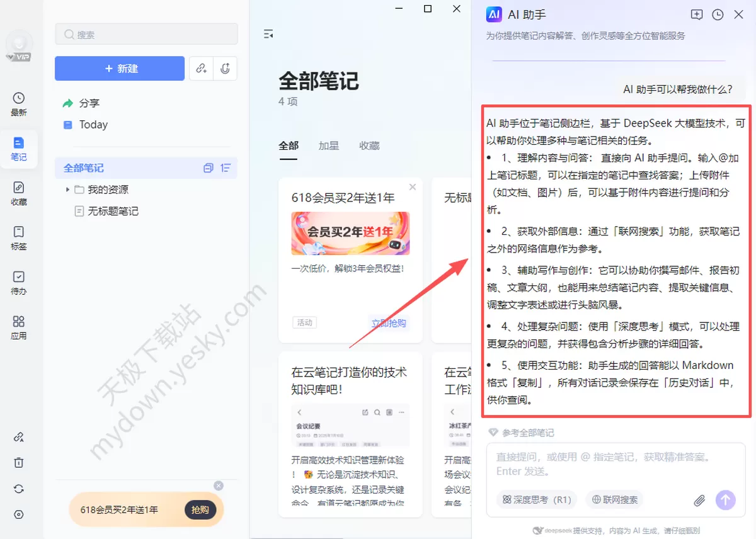
Task: Open the Today item
Action: 93,125
